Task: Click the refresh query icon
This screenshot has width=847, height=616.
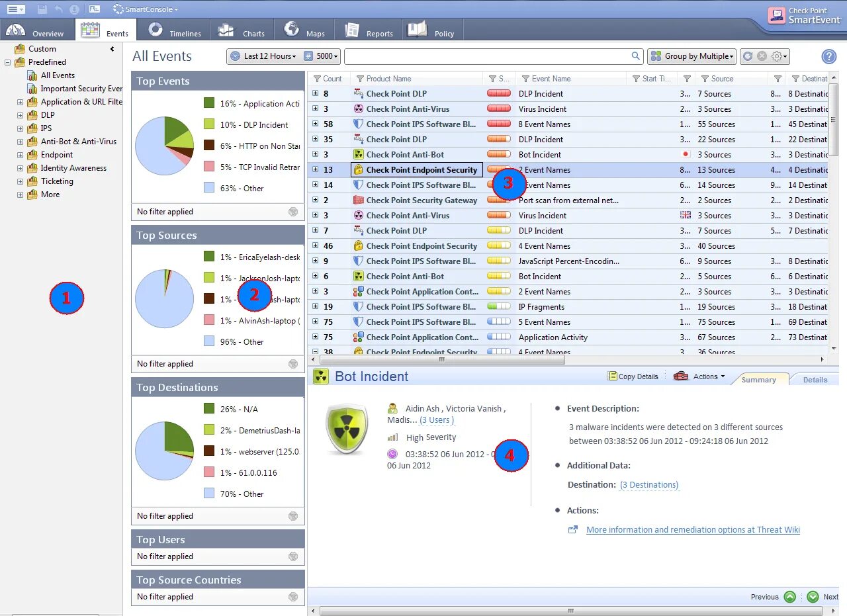Action: tap(748, 56)
